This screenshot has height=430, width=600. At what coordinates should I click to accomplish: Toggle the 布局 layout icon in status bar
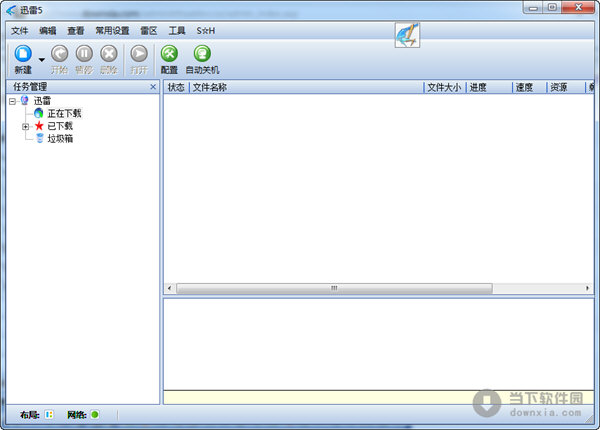pyautogui.click(x=49, y=414)
